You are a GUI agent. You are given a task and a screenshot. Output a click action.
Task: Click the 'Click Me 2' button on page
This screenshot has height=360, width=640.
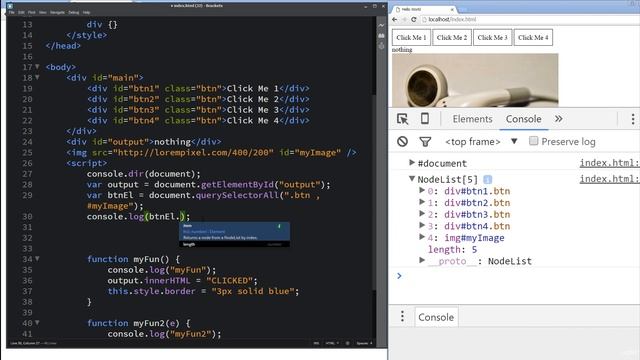tap(452, 38)
